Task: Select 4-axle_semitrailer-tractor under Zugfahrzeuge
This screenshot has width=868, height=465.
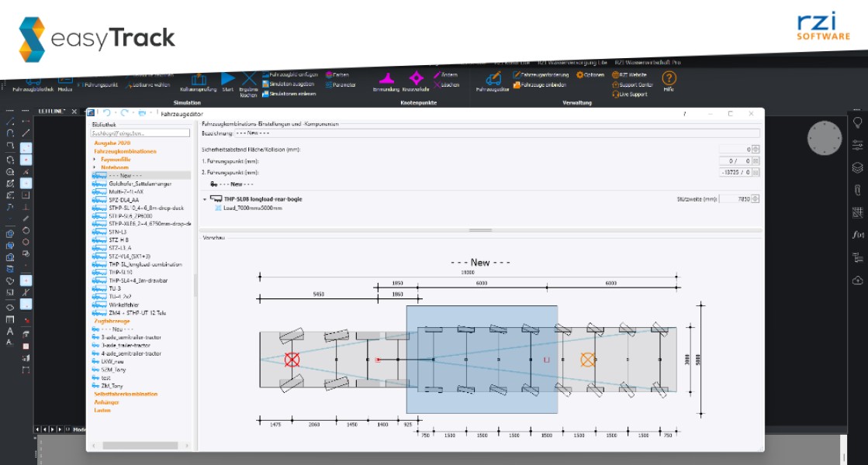Action: [x=130, y=353]
